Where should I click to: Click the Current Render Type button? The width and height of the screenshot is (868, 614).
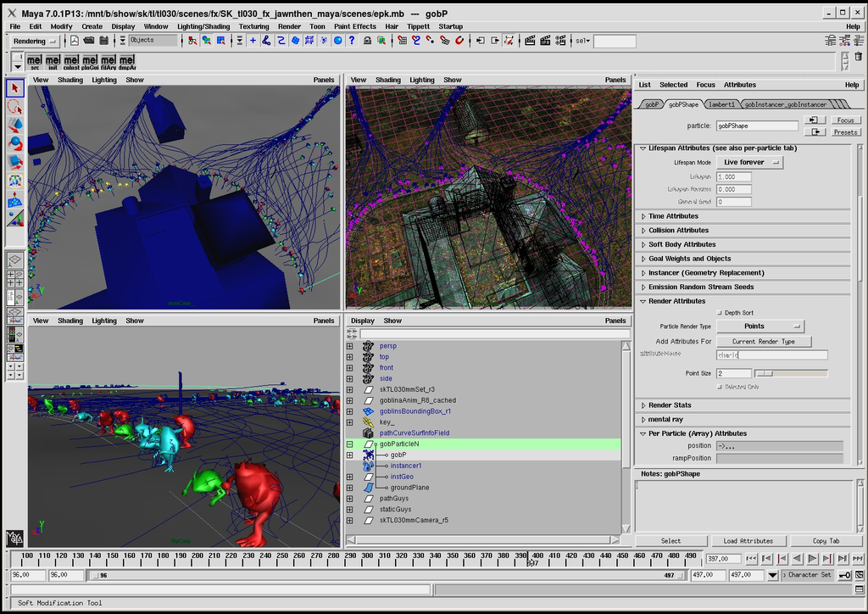pyautogui.click(x=764, y=342)
